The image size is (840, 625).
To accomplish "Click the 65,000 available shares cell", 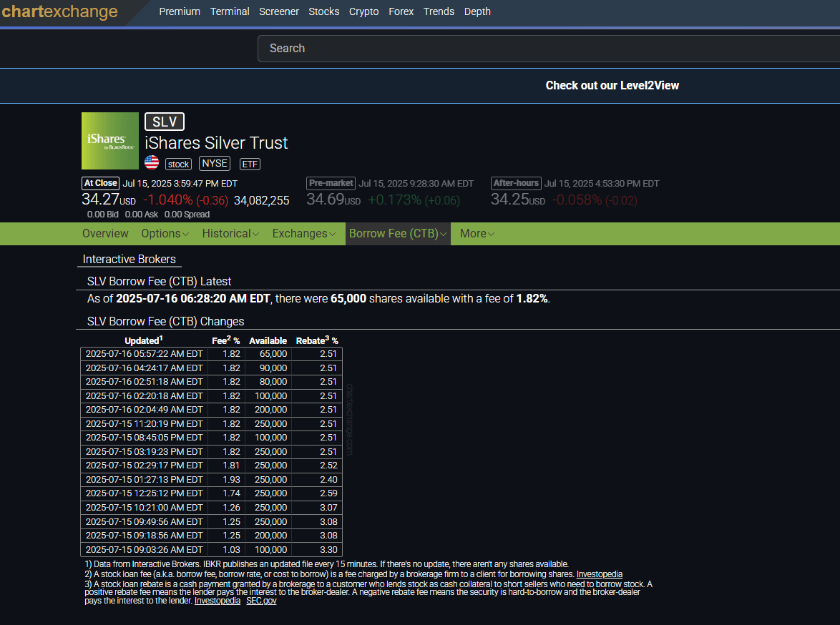I will tap(268, 354).
